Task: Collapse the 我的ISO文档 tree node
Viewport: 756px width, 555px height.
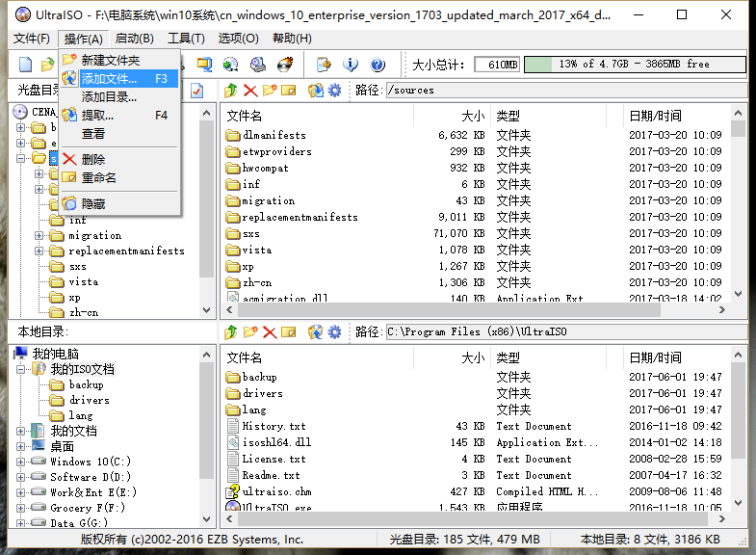Action: (21, 369)
